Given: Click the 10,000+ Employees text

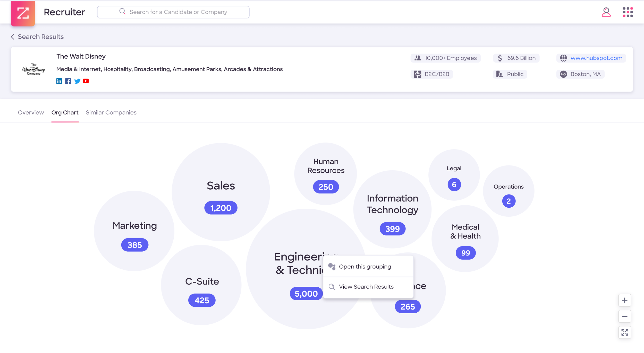Looking at the screenshot, I should pos(451,58).
